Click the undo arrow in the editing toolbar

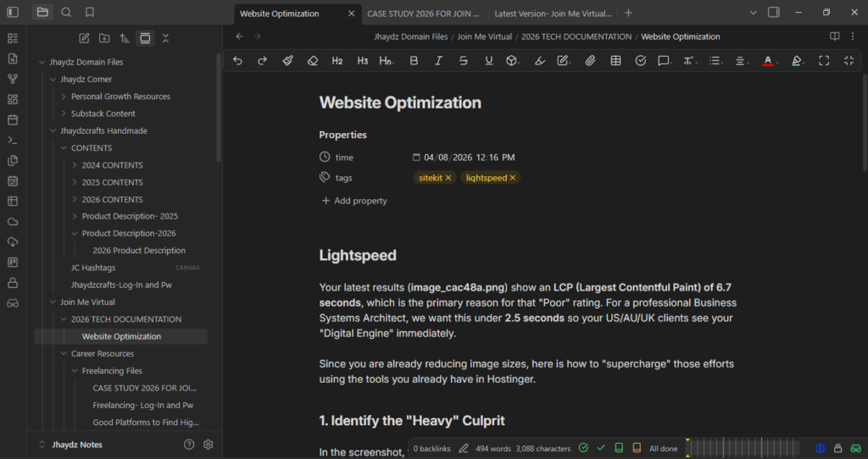[237, 61]
